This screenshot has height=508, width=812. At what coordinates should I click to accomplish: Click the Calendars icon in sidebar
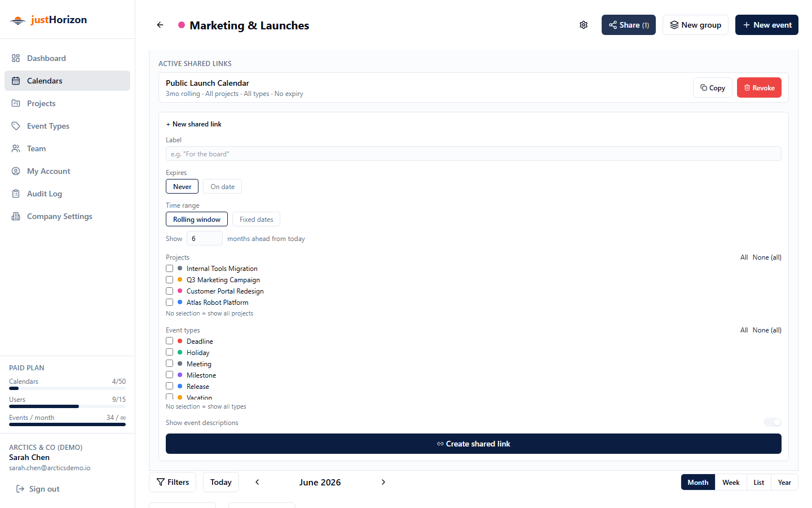16,81
